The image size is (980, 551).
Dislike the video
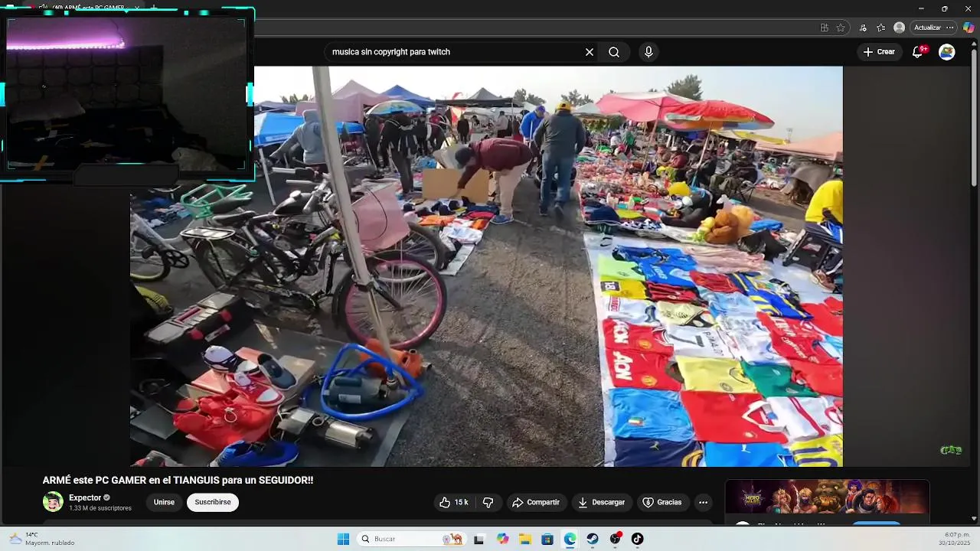(488, 502)
